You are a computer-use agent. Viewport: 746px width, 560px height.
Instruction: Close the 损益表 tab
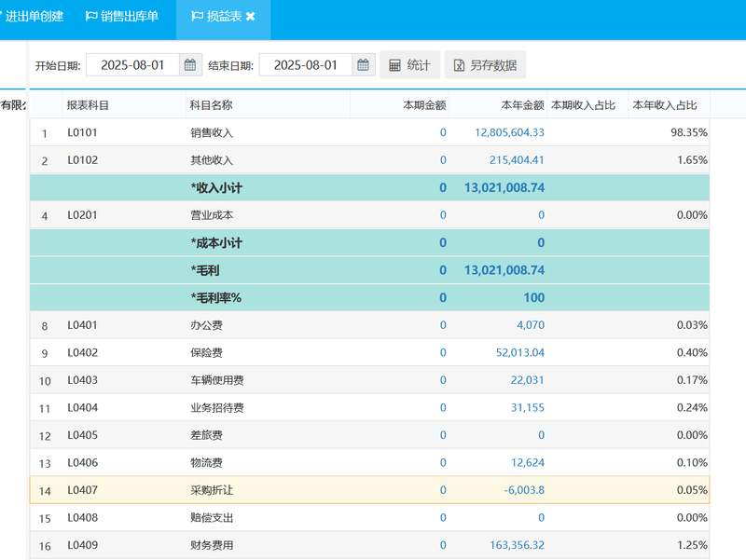click(x=250, y=17)
